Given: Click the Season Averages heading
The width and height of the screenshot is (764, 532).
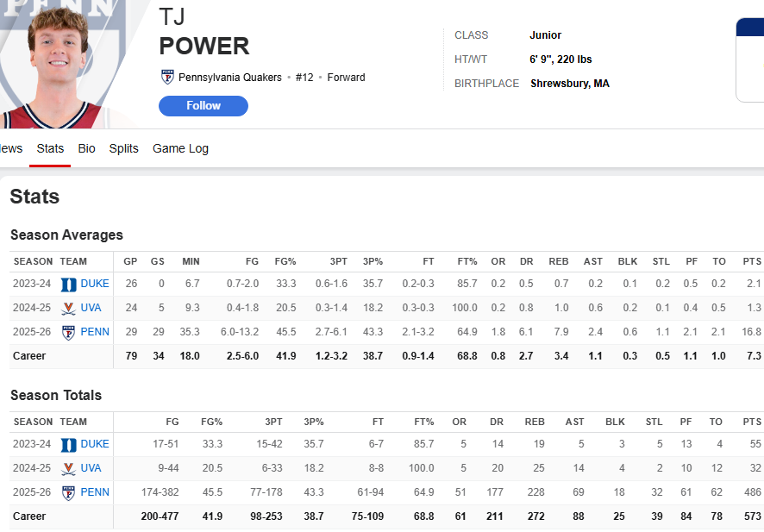Looking at the screenshot, I should pyautogui.click(x=66, y=235).
